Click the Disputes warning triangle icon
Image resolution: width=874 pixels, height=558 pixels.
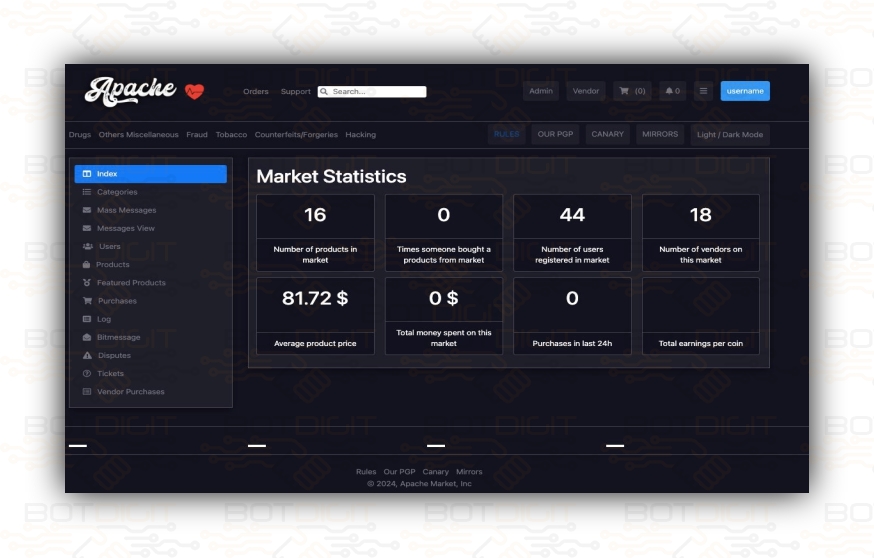88,355
